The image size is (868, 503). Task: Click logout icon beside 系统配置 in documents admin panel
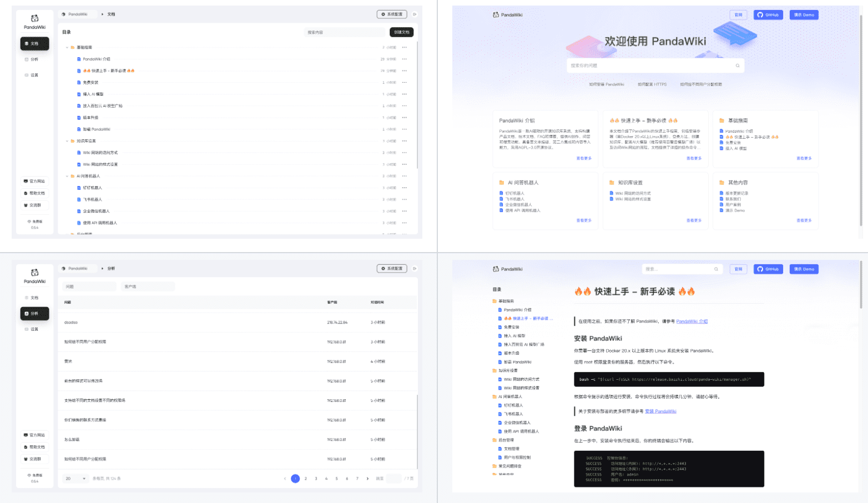click(415, 14)
